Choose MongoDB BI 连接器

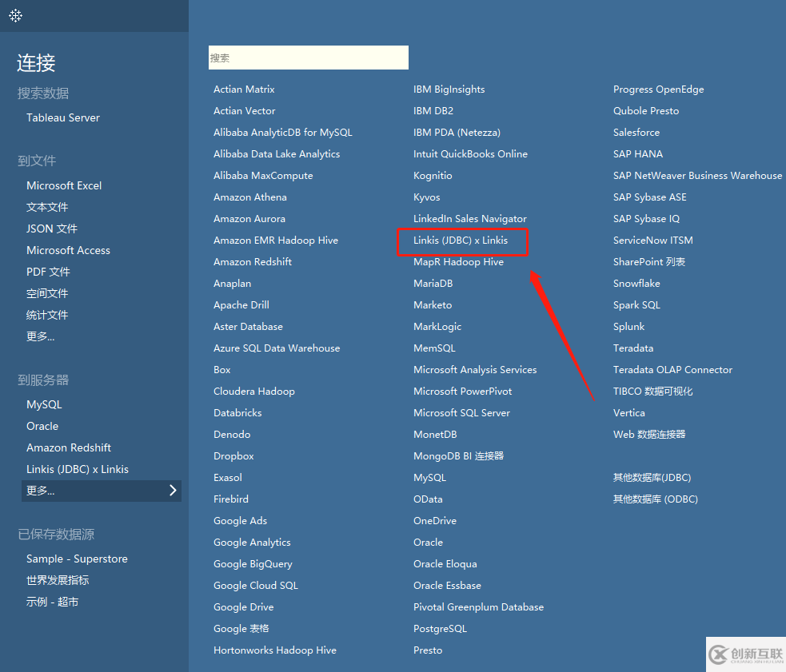pyautogui.click(x=459, y=456)
